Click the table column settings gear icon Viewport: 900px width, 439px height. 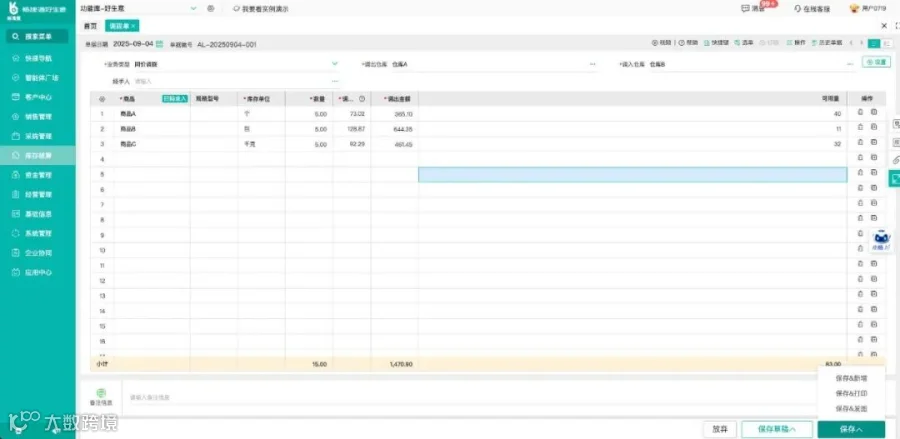[x=102, y=99]
